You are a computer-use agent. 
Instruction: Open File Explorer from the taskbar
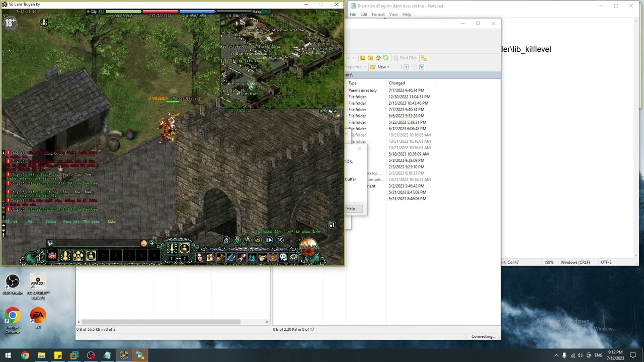click(x=41, y=355)
